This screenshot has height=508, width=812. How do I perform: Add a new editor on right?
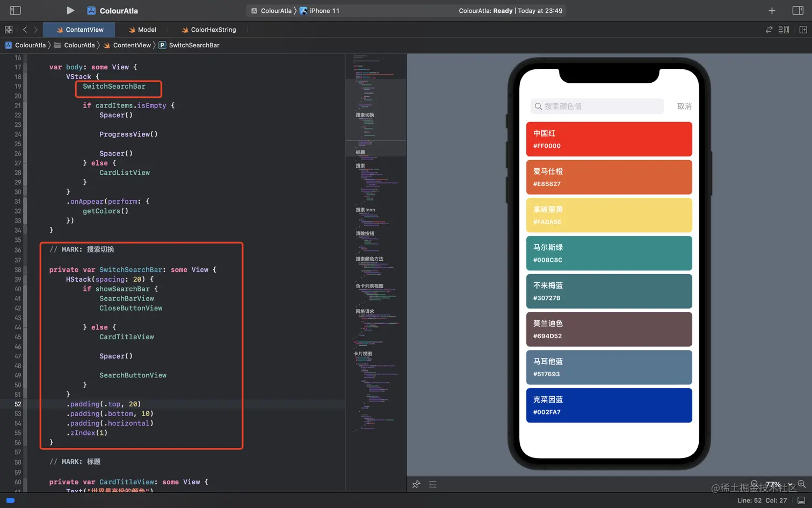coord(803,30)
